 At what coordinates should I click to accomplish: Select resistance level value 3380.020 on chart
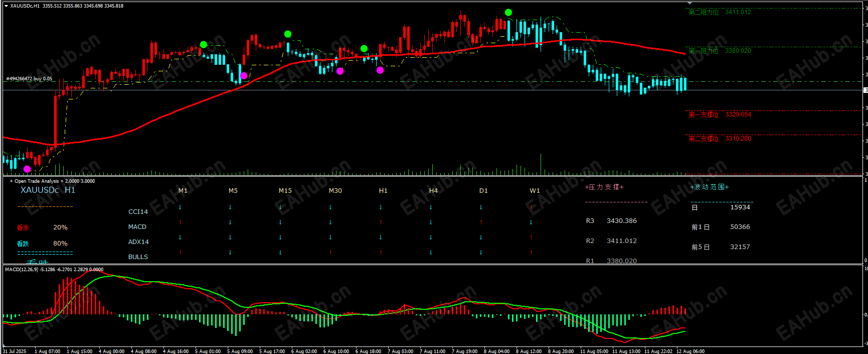click(x=738, y=51)
